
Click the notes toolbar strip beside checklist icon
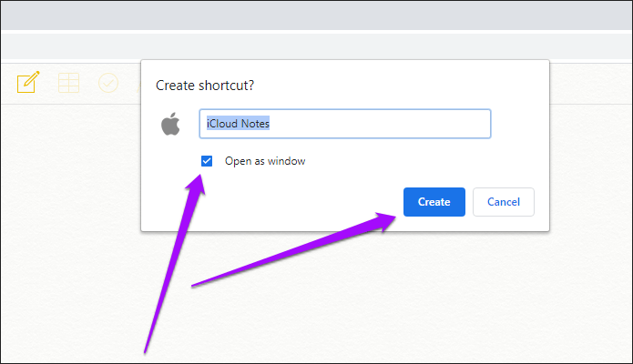point(129,83)
